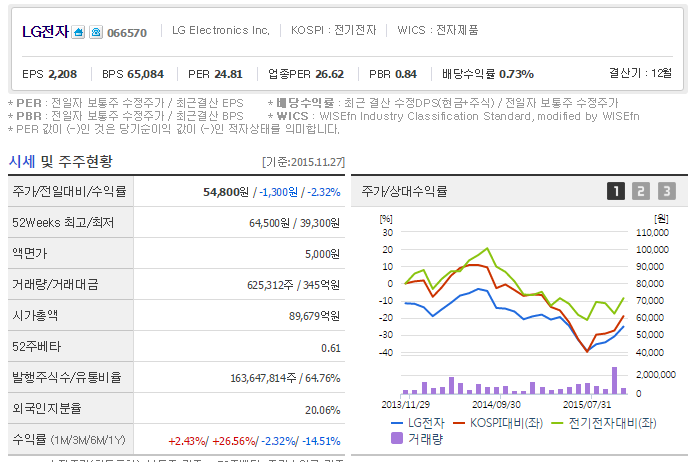
Task: Select 1M return +2.43%
Action: 187,441
